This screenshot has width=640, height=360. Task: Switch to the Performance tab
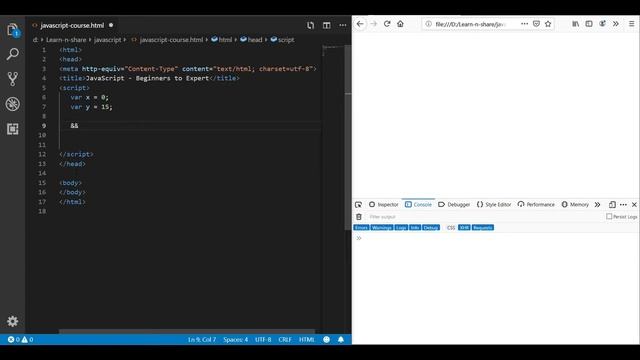pos(536,204)
